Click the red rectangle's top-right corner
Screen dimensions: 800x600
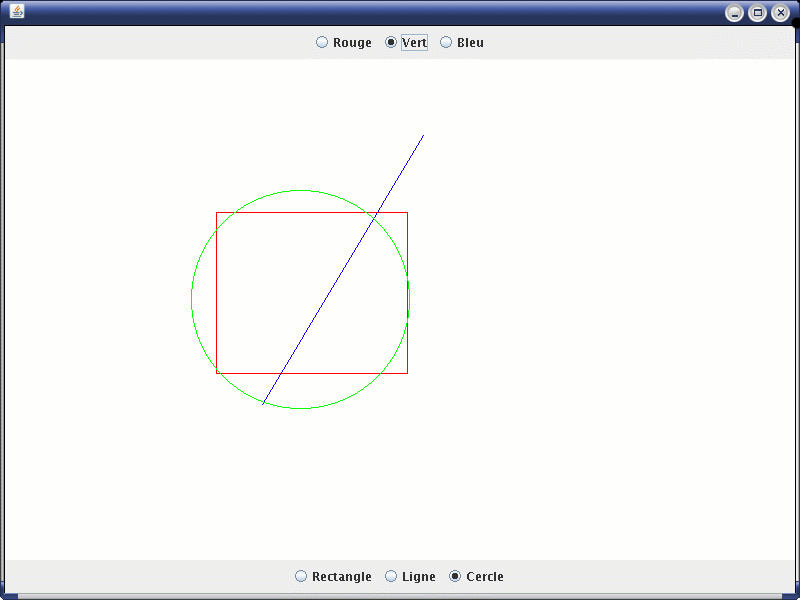[407, 212]
